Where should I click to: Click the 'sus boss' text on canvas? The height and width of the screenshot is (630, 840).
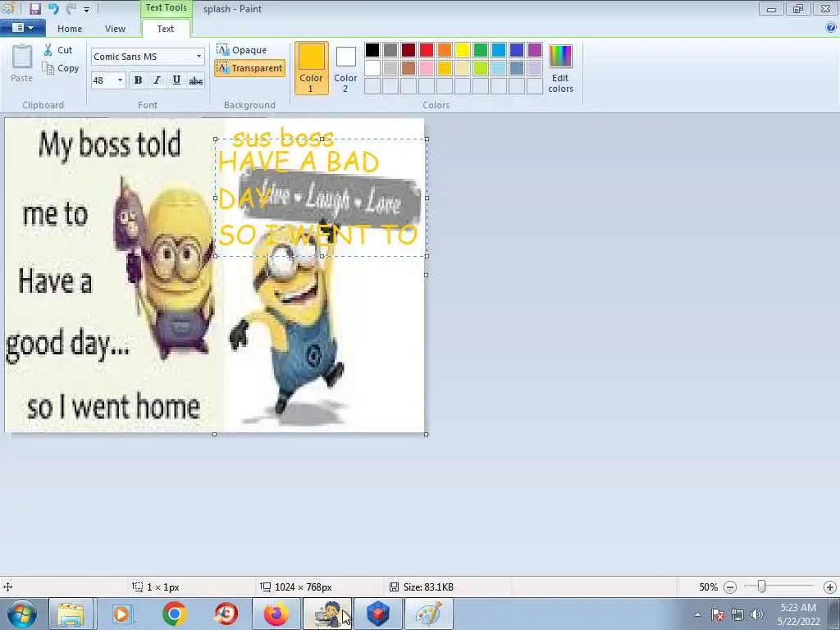[283, 138]
